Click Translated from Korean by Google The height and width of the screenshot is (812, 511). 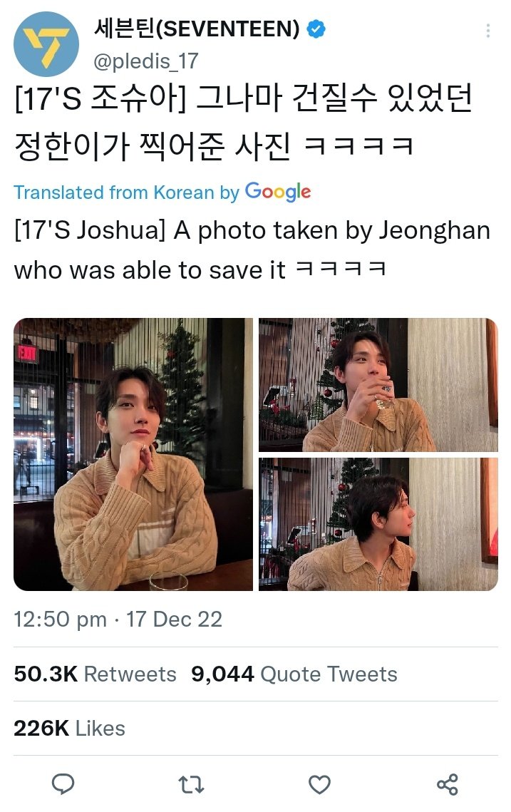tap(162, 192)
